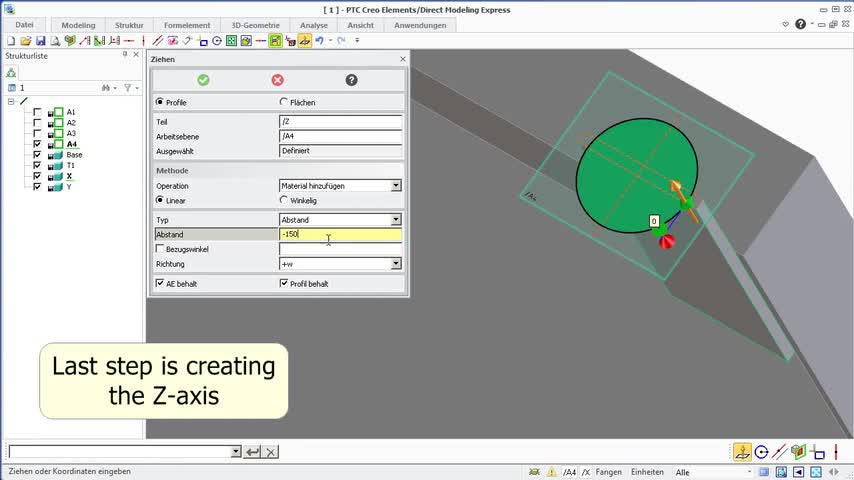Select the Flächen radio button

pyautogui.click(x=283, y=102)
